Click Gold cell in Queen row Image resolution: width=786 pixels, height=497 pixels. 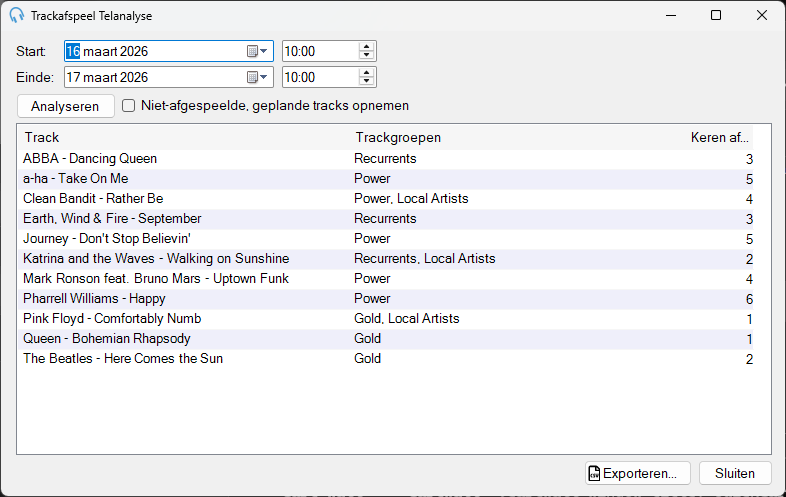pos(367,339)
